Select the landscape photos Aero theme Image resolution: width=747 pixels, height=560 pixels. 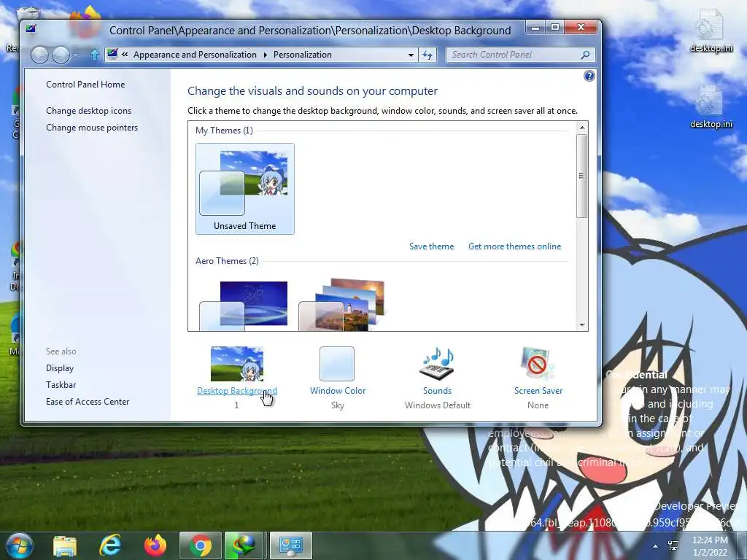tap(341, 306)
